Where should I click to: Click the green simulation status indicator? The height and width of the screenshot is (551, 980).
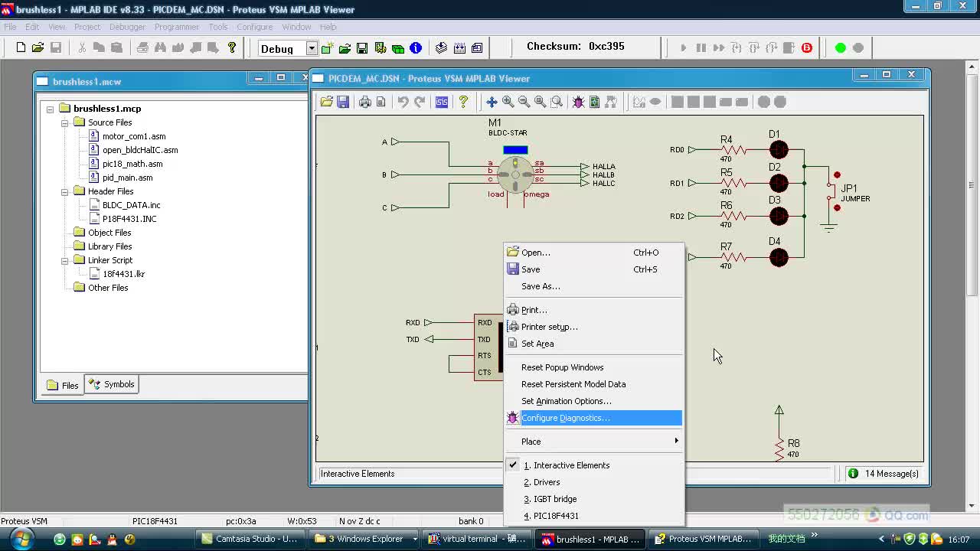pos(841,47)
